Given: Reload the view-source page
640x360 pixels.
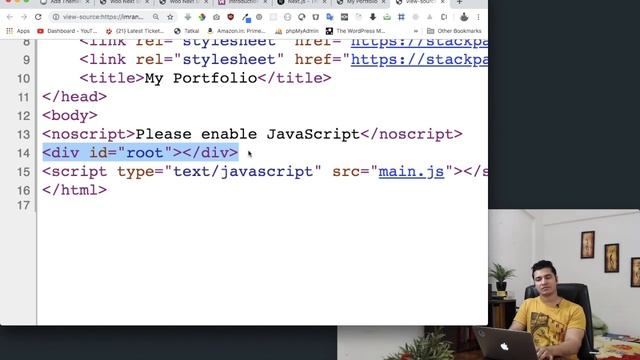Looking at the screenshot, I should pos(38,17).
